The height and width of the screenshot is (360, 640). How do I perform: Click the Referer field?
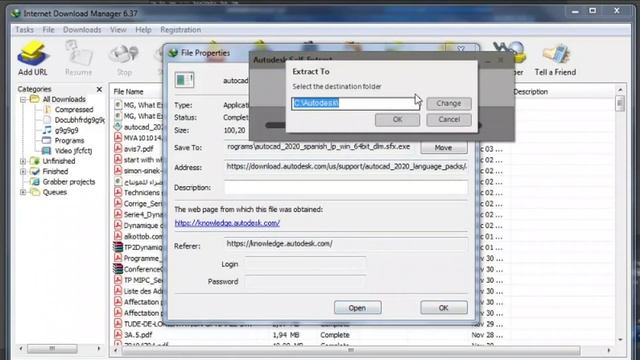click(x=346, y=244)
